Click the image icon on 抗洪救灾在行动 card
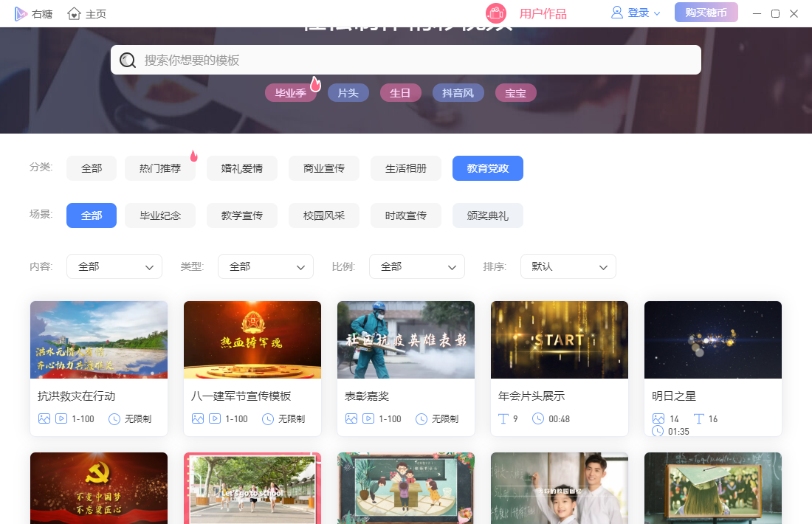The image size is (812, 524). [44, 418]
